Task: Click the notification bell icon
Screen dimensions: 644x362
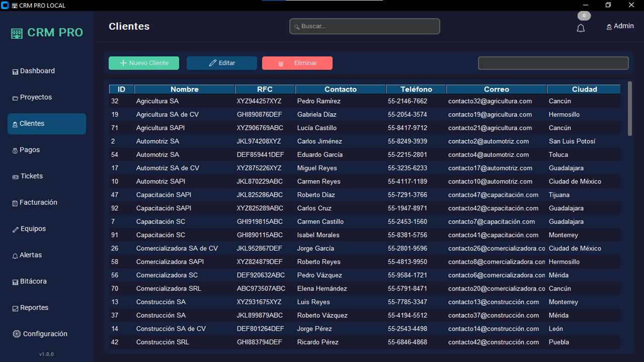Action: click(581, 28)
